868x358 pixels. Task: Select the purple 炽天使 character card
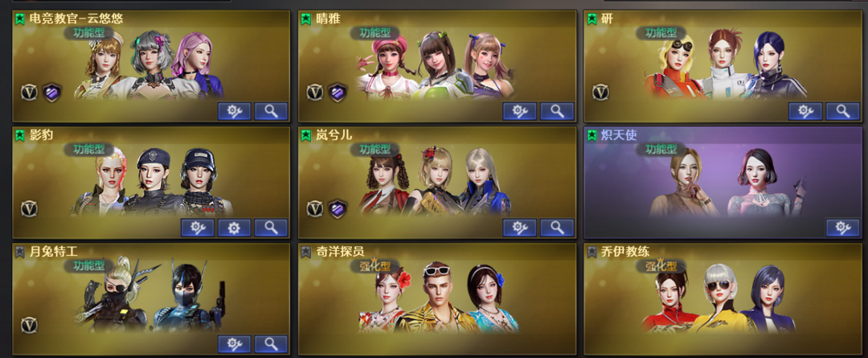723,183
